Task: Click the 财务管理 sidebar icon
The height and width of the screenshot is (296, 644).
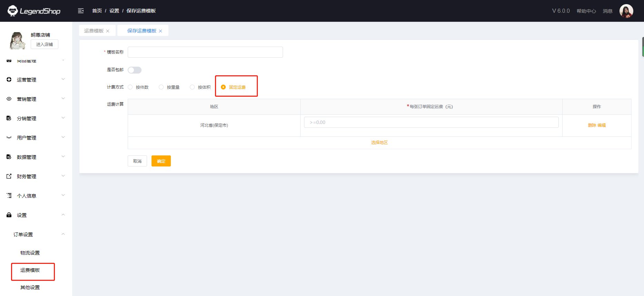Action: [9, 176]
